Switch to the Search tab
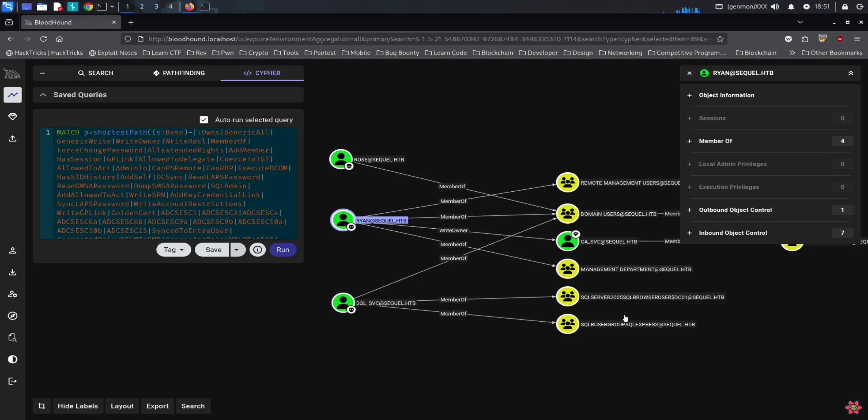Screen dimensions: 868x420 click(x=95, y=73)
